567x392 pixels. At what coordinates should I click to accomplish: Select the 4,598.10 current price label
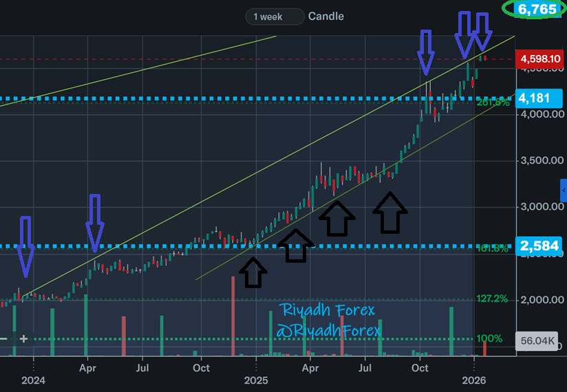[539, 59]
